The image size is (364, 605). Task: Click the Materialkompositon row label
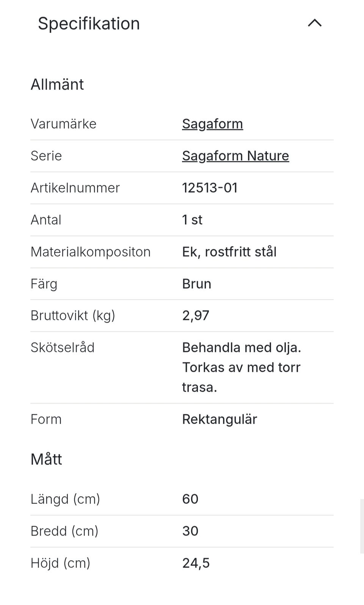tap(91, 252)
